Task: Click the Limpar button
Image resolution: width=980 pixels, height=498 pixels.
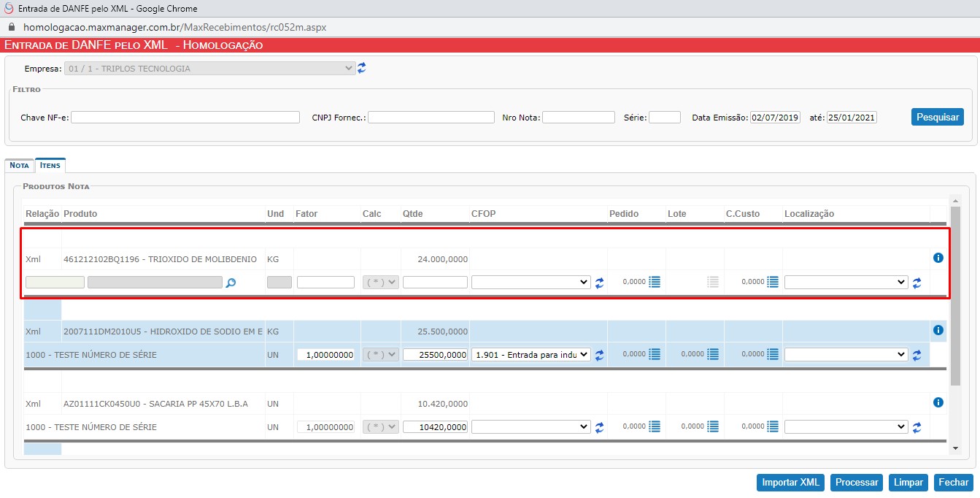Action: pyautogui.click(x=908, y=483)
